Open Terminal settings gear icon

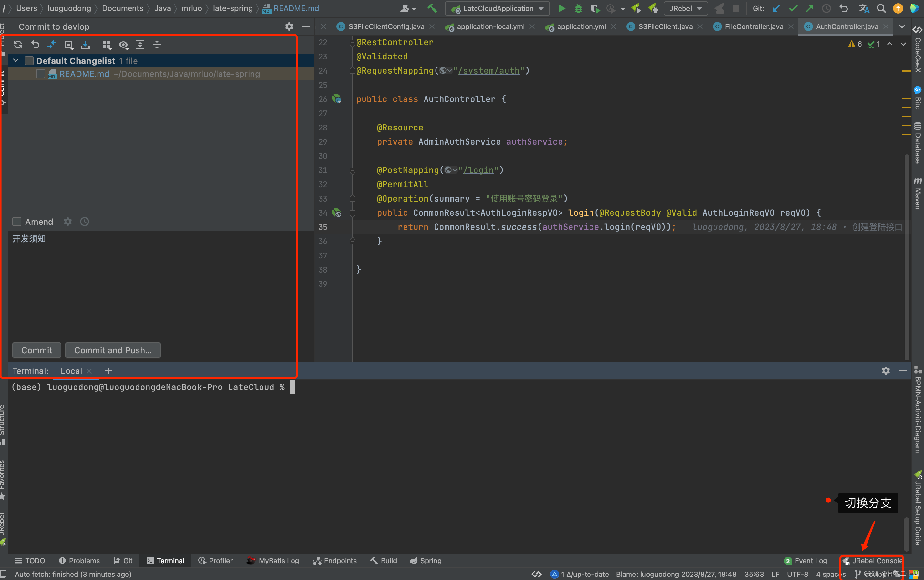click(886, 370)
